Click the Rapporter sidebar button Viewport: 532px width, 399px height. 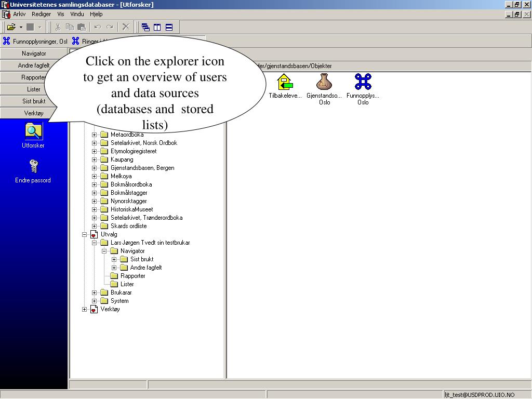point(34,77)
